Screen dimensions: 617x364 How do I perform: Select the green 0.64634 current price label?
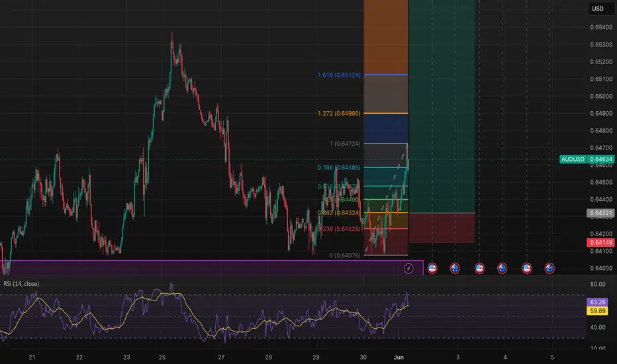[600, 159]
